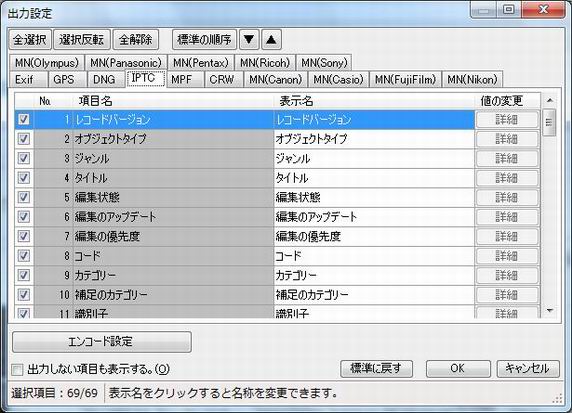Image resolution: width=572 pixels, height=413 pixels.
Task: Click 標準に戻す button
Action: 376,368
